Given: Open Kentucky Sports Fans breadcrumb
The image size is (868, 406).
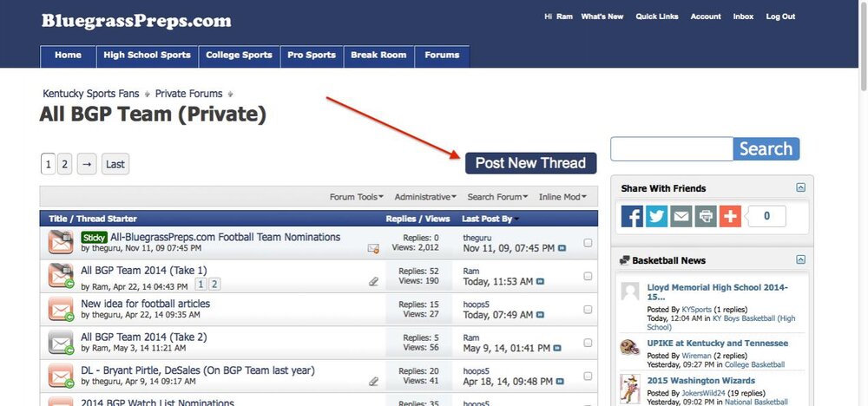Looking at the screenshot, I should (x=91, y=94).
